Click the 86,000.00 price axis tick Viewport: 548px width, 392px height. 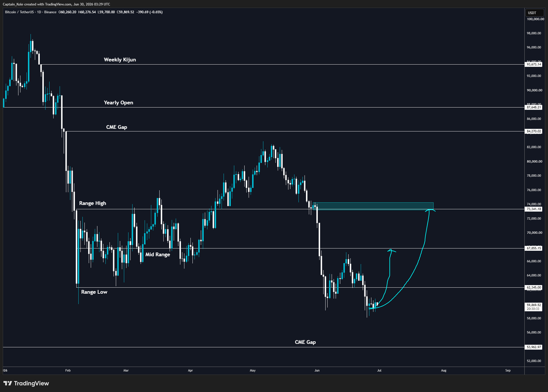(533, 119)
